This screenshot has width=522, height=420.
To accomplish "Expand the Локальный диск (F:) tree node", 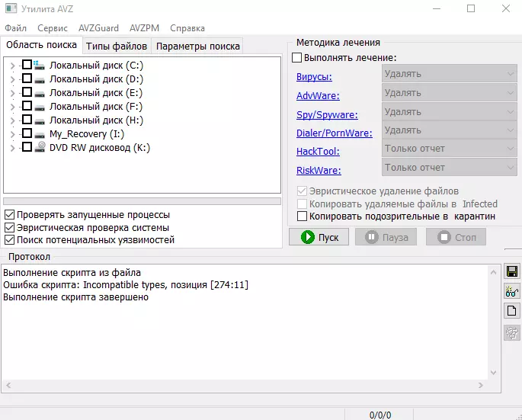I will point(13,107).
